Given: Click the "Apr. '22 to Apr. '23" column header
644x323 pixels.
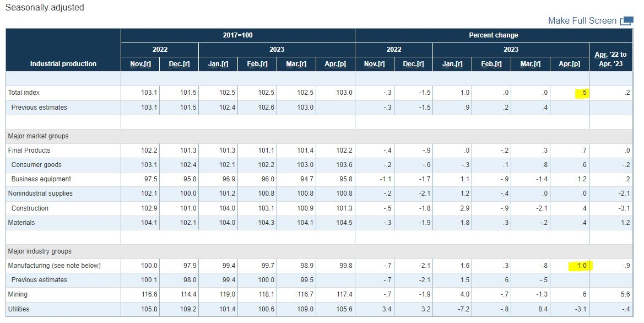Looking at the screenshot, I should (x=611, y=59).
